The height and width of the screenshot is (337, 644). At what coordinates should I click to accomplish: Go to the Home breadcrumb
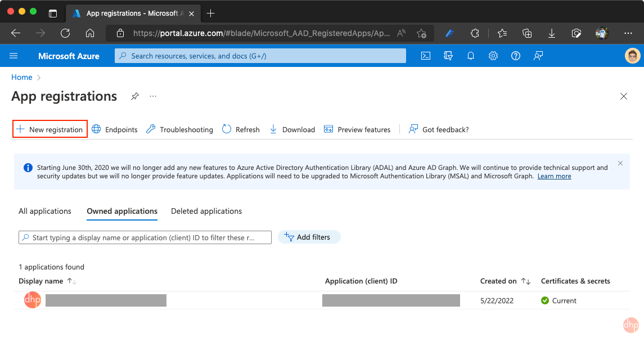click(x=22, y=77)
